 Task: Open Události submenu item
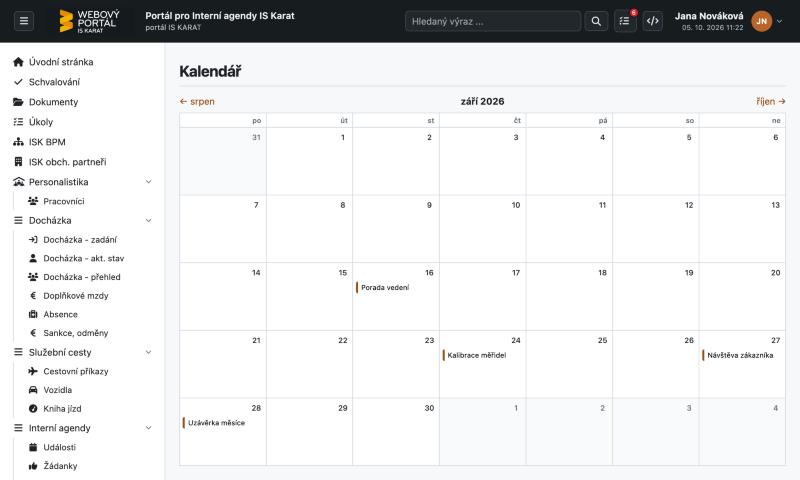[x=60, y=447]
